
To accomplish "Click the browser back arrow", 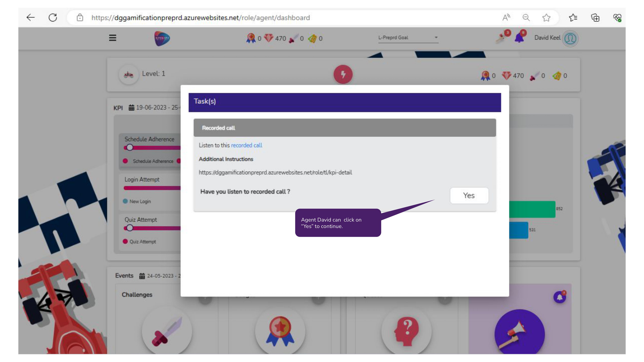I will 30,18.
